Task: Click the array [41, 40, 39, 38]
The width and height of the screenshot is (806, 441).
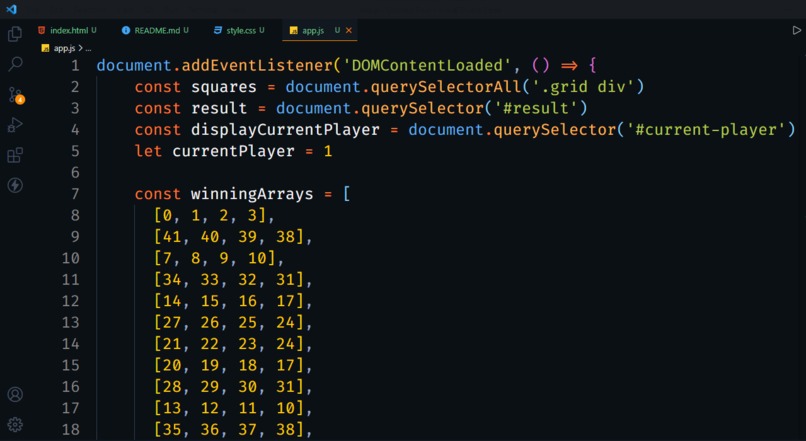Action: tap(229, 236)
